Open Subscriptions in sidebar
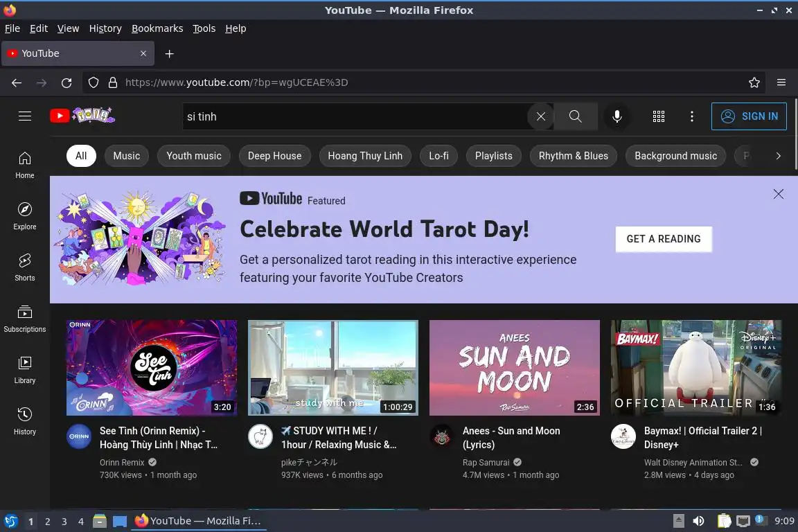 point(24,319)
